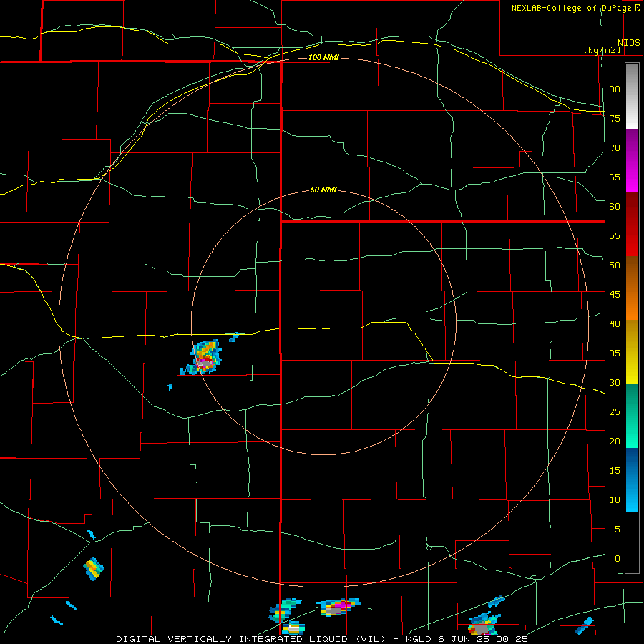Click the 40 value on the scale
Viewport: 644px width, 644px height.
coord(615,323)
